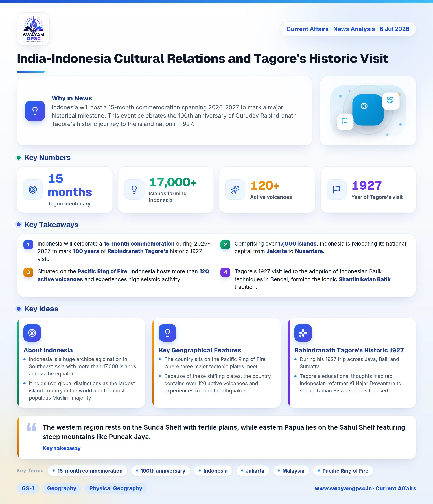Click the Key Takeaways section heading

(x=52, y=225)
